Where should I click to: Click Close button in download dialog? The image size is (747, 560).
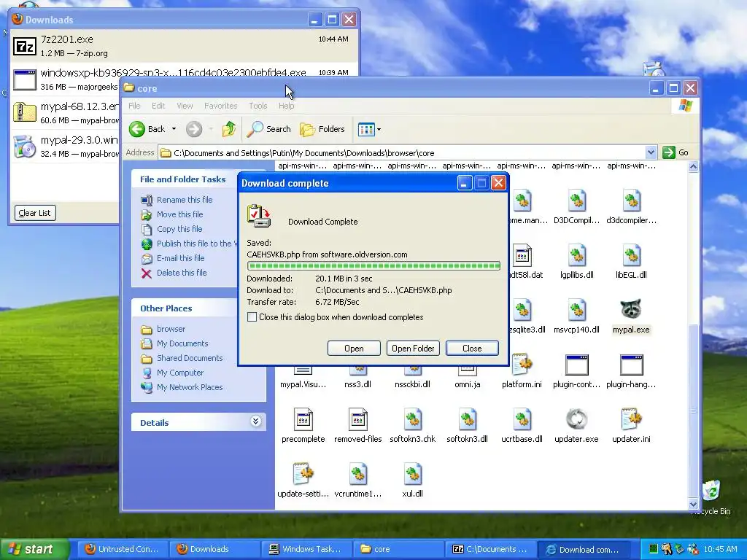point(472,348)
